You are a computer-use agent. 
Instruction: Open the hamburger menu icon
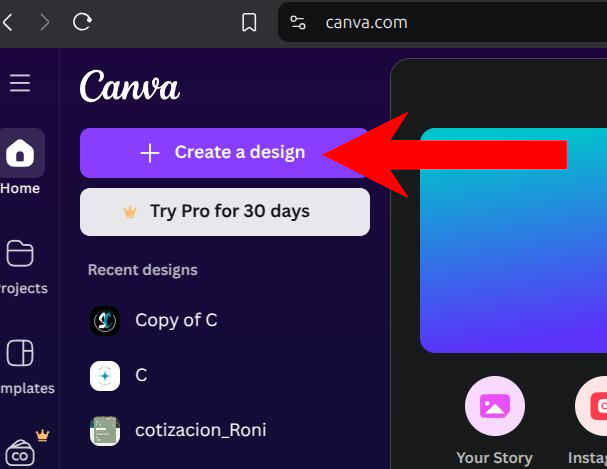(20, 83)
